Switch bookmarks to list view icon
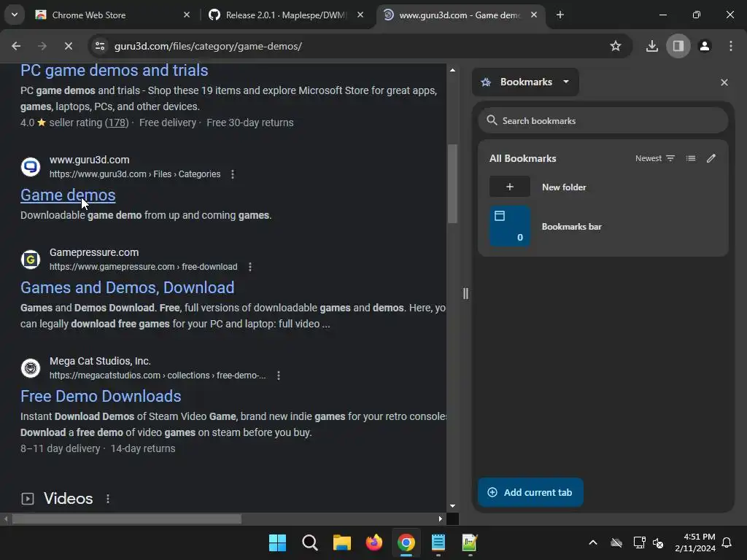The image size is (747, 560). (x=691, y=158)
